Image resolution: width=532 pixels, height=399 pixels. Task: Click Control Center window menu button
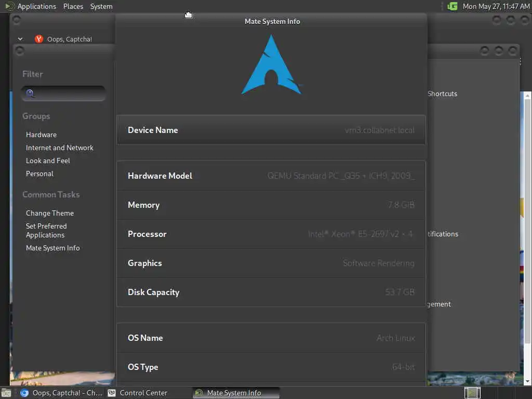20,51
